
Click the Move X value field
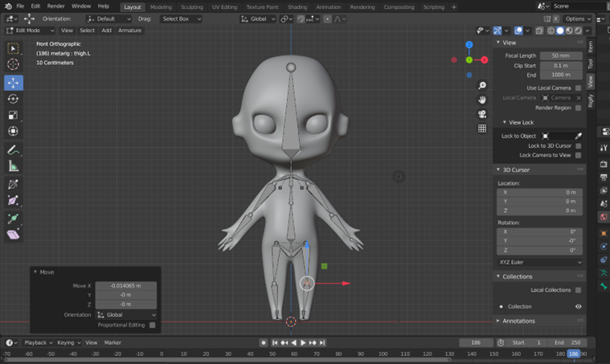[125, 285]
